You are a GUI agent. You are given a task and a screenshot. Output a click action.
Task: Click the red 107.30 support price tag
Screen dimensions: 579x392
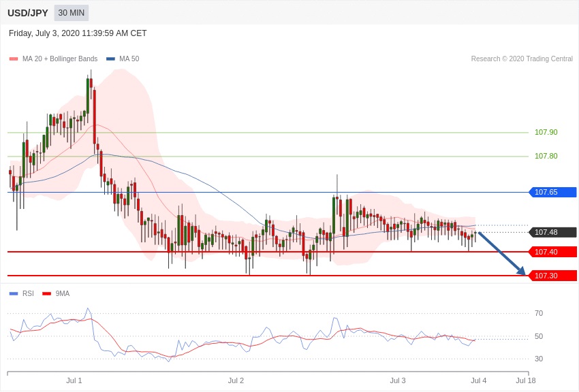tap(552, 276)
